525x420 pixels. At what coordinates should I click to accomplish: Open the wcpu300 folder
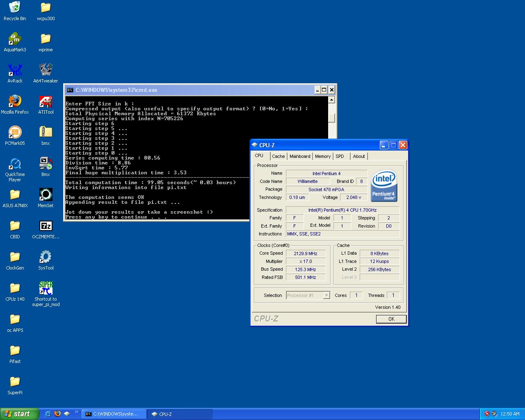click(x=46, y=11)
